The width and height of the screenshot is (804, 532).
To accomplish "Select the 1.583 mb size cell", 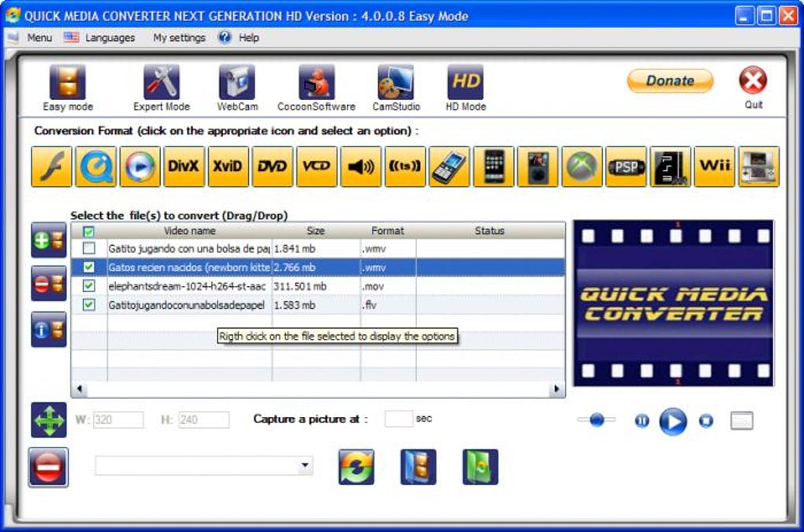I will 316,306.
